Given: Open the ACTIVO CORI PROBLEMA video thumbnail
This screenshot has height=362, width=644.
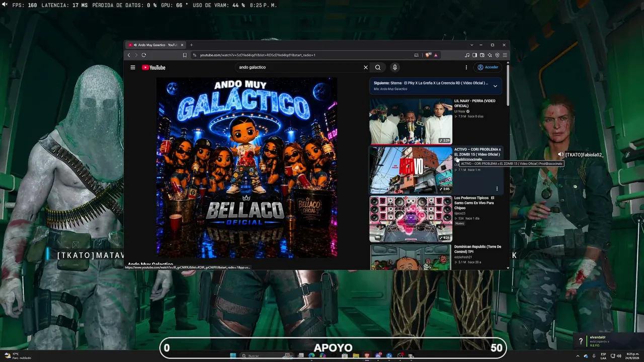Looking at the screenshot, I should 411,170.
